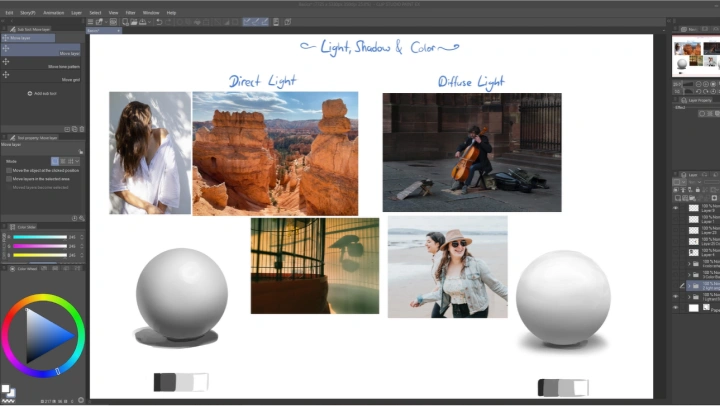Open the Layer menu
Screen dimensions: 720x406
tap(76, 13)
